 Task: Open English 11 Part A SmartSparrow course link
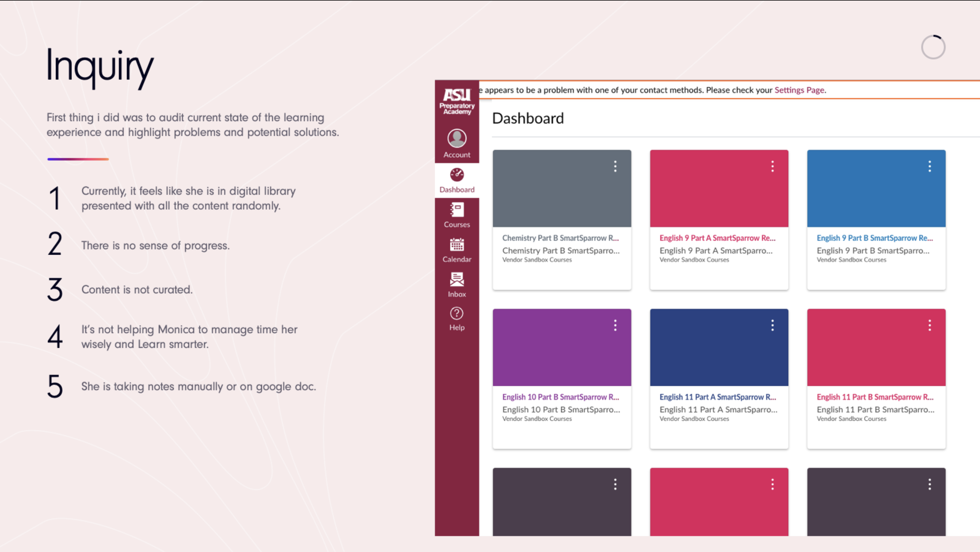pos(717,397)
